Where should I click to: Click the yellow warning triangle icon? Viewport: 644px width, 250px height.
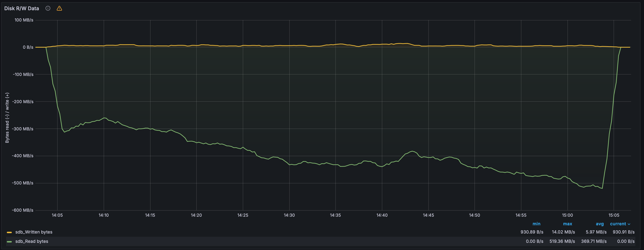click(x=59, y=8)
